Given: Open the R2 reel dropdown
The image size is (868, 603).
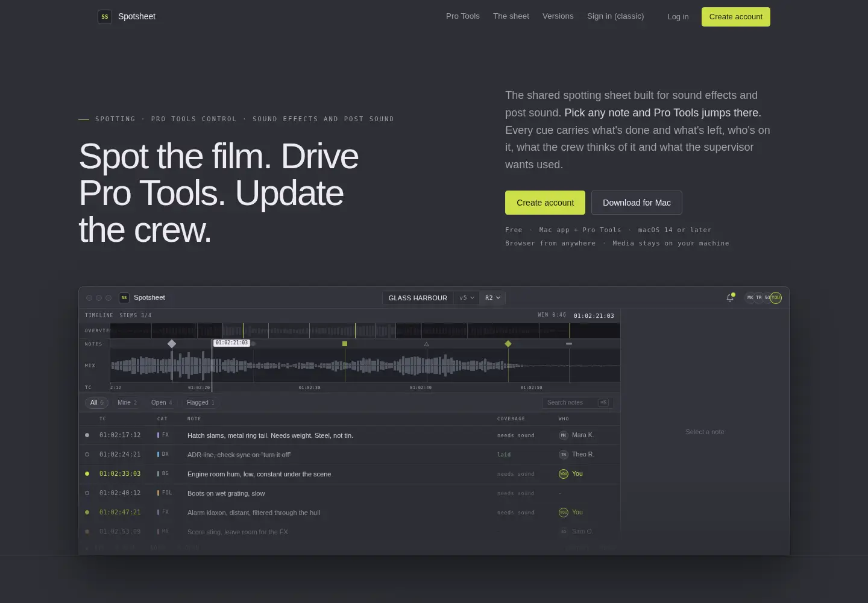Looking at the screenshot, I should tap(492, 298).
